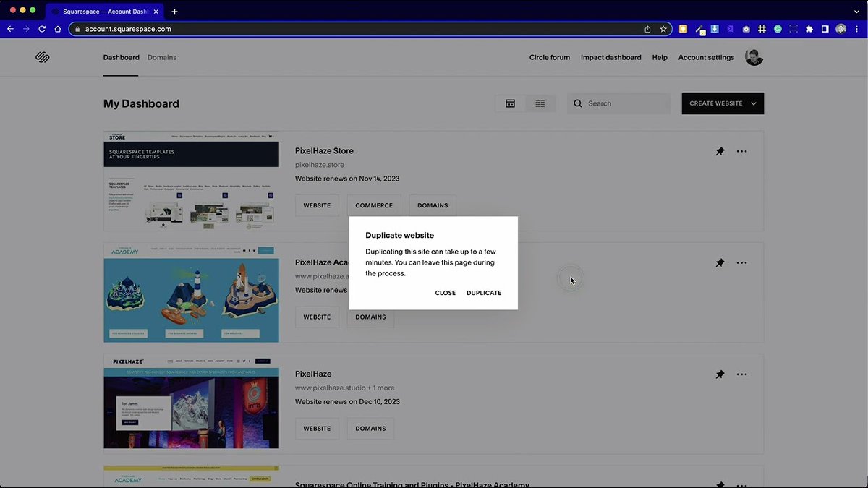Open Chrome three-dot menu
This screenshot has height=488, width=868.
click(x=856, y=29)
